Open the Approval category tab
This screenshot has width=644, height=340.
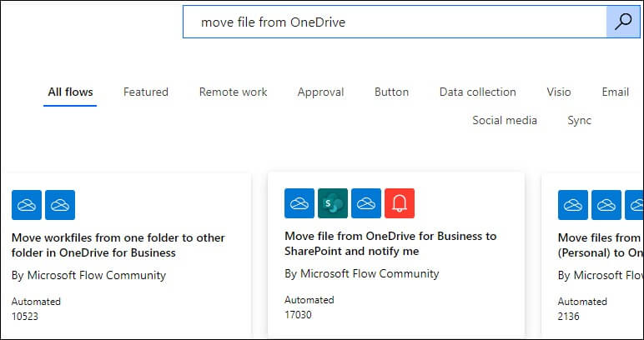321,92
